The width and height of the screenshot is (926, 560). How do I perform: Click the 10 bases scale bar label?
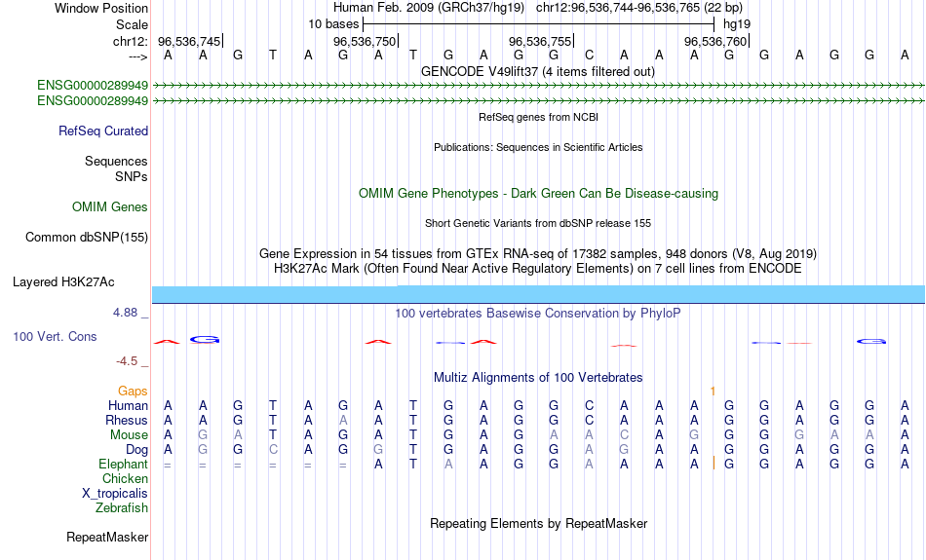pos(333,24)
